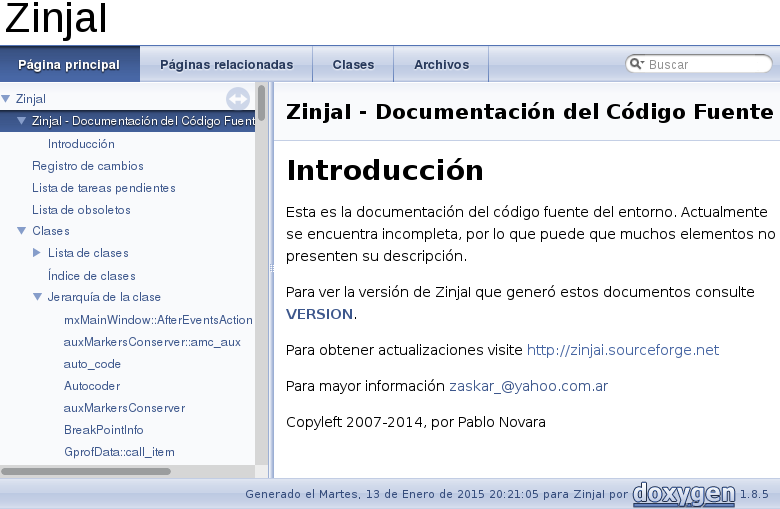The width and height of the screenshot is (780, 509).
Task: Collapse the Documentación del Código Fuente node
Action: pos(21,120)
